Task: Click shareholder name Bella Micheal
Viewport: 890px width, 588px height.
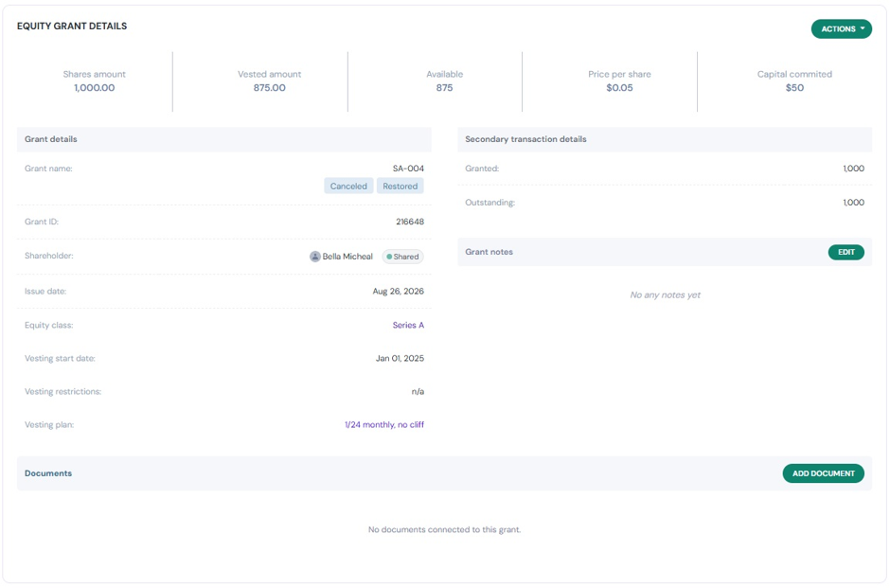Action: pyautogui.click(x=347, y=257)
